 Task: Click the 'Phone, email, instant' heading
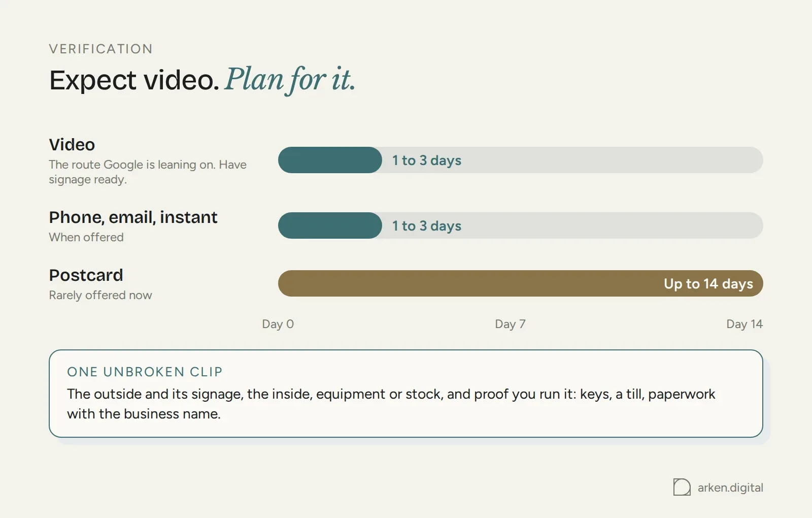tap(133, 217)
